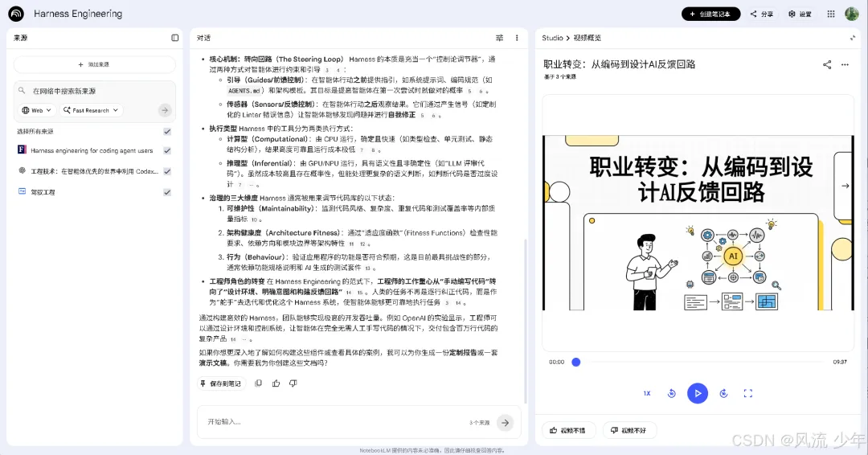868x455 pixels.
Task: Click the 视频不好 bad video button
Action: tap(628, 430)
